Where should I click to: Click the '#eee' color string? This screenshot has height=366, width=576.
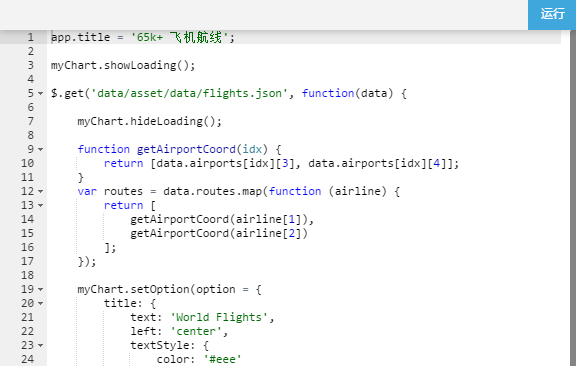[223, 359]
